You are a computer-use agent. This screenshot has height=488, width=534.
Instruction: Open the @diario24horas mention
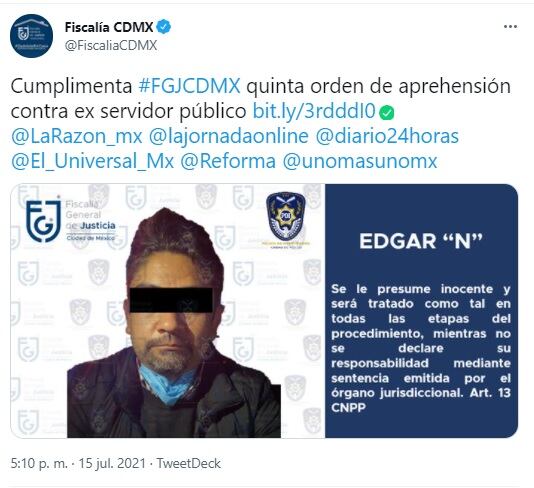click(387, 136)
